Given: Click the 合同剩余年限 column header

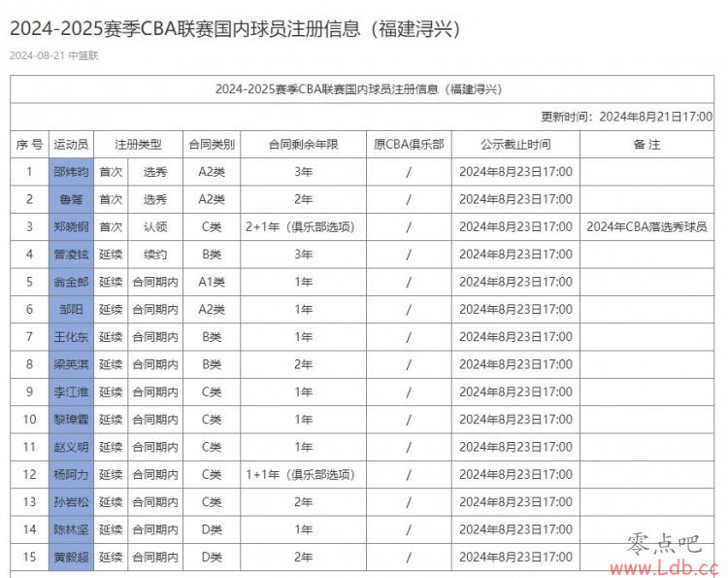Looking at the screenshot, I should 303,145.
